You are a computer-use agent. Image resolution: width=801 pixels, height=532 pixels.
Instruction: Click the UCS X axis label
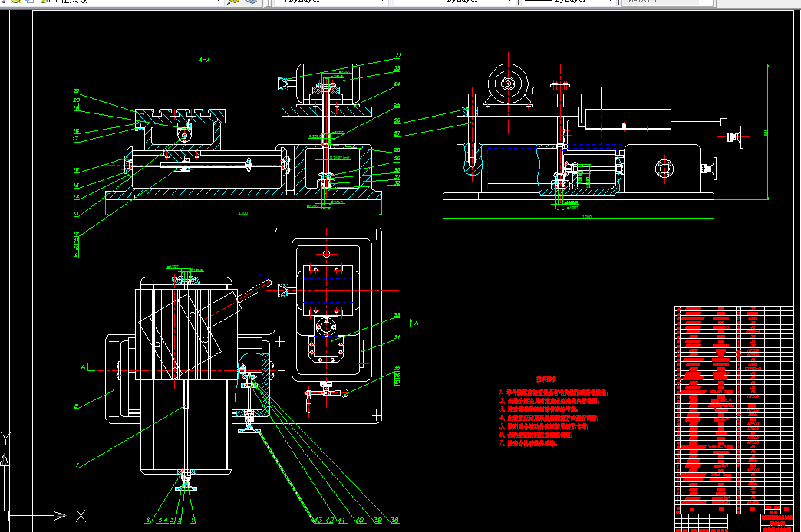coord(81,516)
